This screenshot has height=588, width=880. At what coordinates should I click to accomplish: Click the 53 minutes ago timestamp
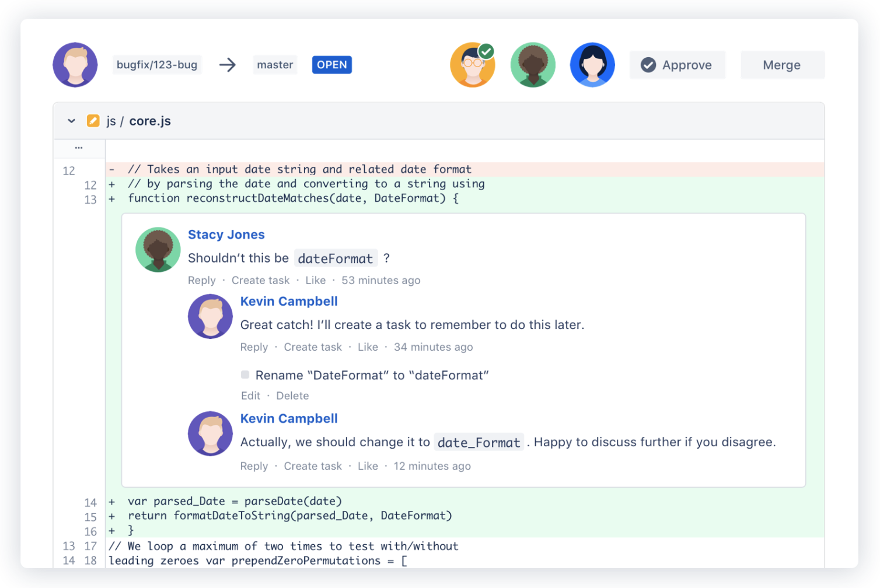[381, 281]
